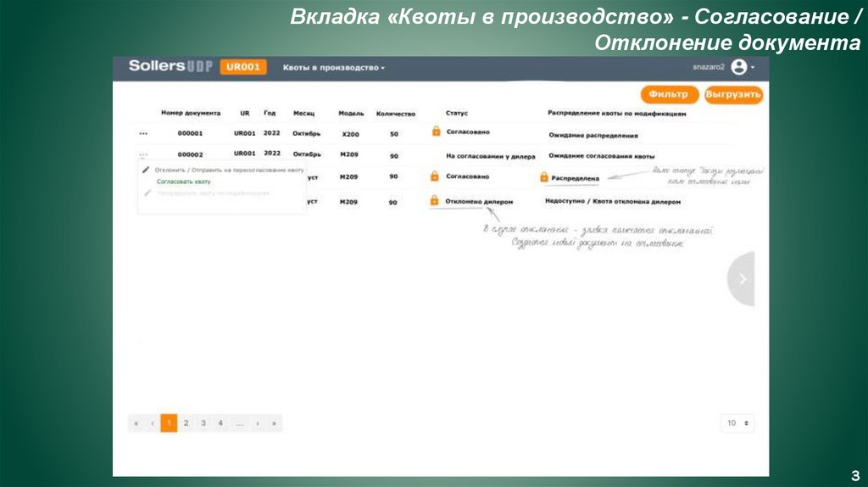868x487 pixels.
Task: Open the rows-per-page selector showing 10
Action: click(737, 423)
